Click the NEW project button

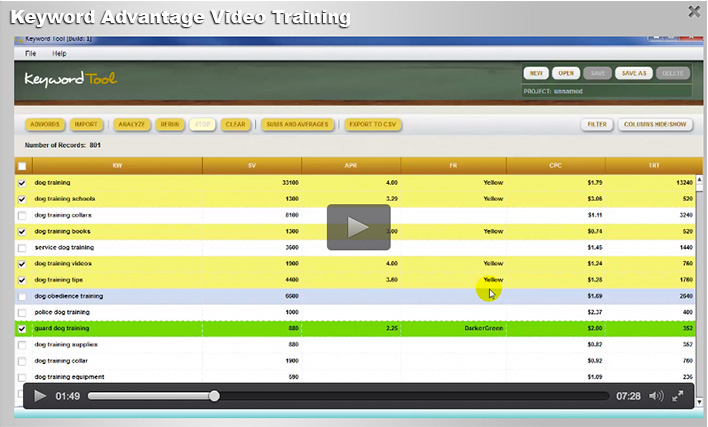[536, 73]
